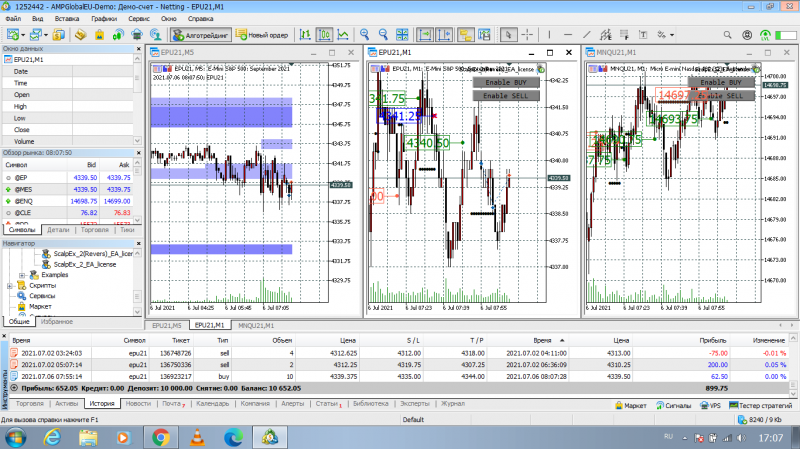Switch chart to bar chart mode icon

pos(305,35)
